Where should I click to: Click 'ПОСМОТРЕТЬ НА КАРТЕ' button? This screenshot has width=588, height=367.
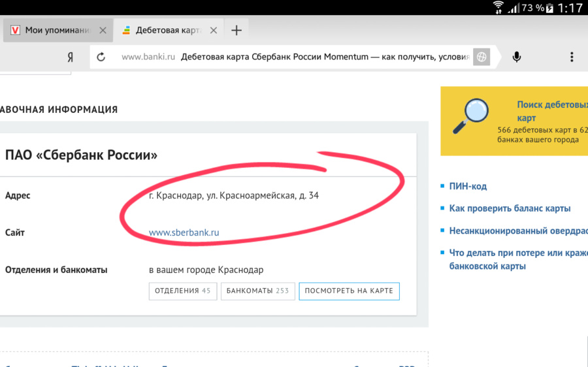pyautogui.click(x=349, y=291)
